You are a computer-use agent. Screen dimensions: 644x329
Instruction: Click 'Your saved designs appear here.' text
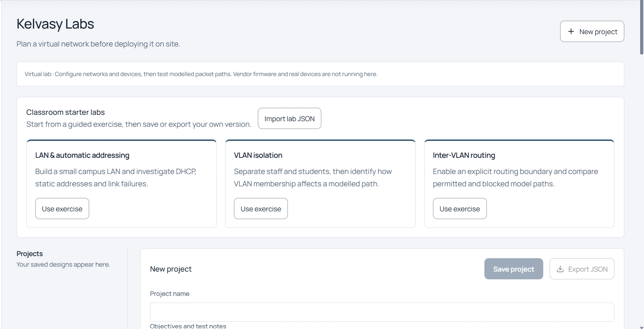tap(63, 265)
